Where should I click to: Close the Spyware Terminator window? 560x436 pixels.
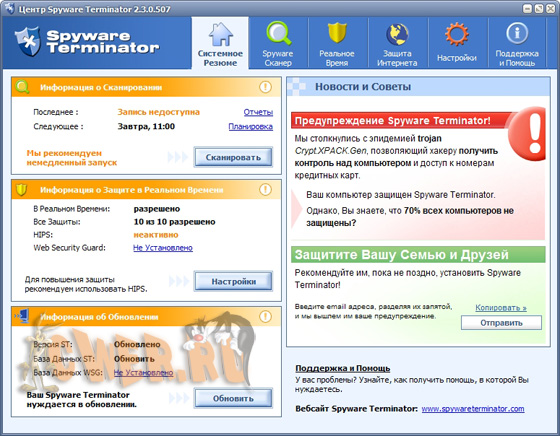point(550,9)
